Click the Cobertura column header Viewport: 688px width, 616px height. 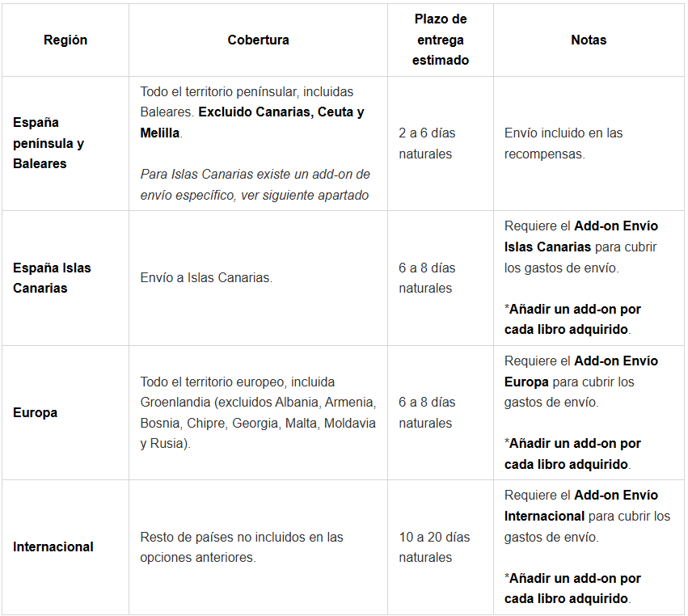point(258,40)
